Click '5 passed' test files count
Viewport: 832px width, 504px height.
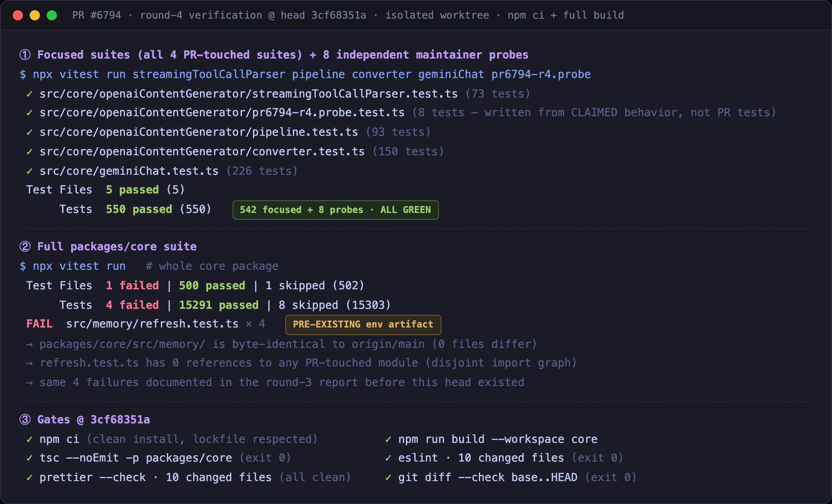click(132, 190)
